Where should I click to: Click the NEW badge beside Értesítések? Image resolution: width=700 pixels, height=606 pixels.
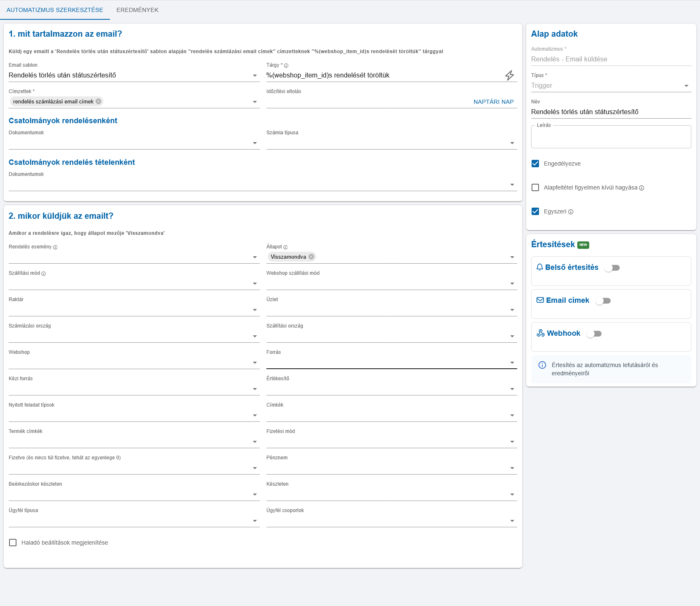(583, 245)
